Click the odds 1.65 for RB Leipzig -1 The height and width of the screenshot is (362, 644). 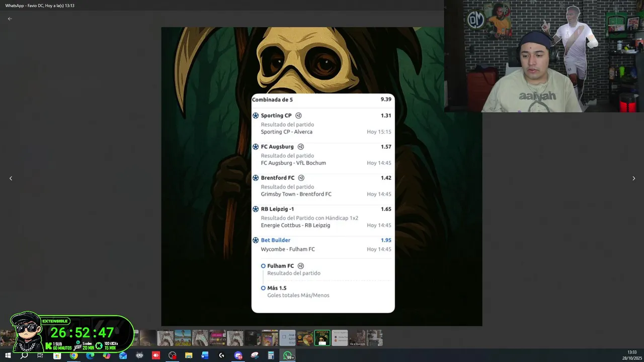click(x=386, y=209)
